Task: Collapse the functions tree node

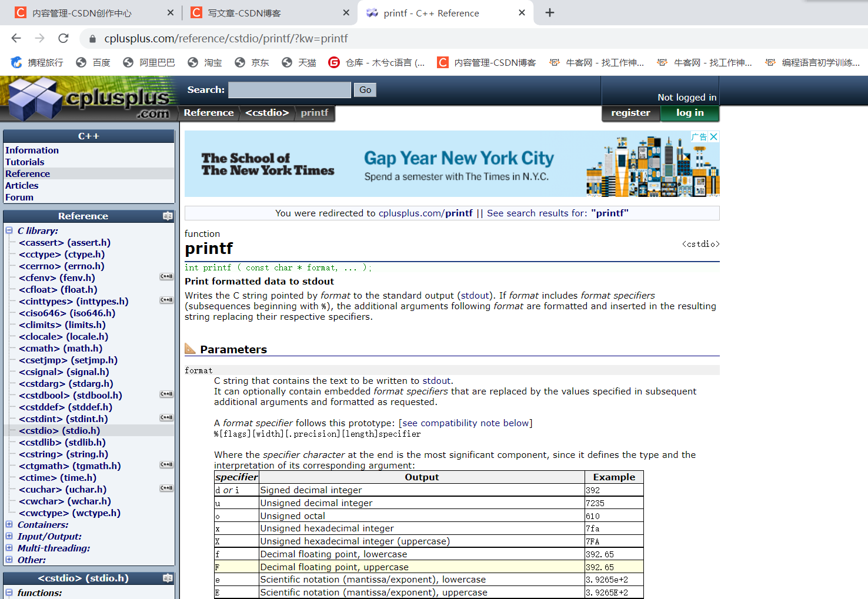Action: [9, 593]
